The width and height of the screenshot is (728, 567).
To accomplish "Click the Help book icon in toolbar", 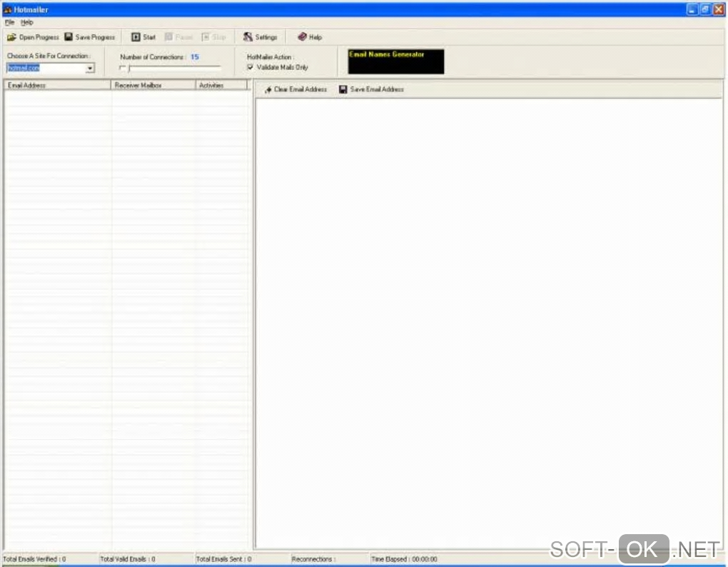I will click(x=302, y=36).
